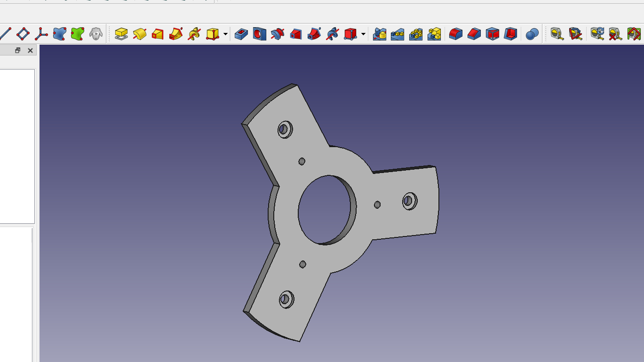Viewport: 644px width, 362px height.
Task: Apply the Mirrored feature
Action: click(380, 34)
